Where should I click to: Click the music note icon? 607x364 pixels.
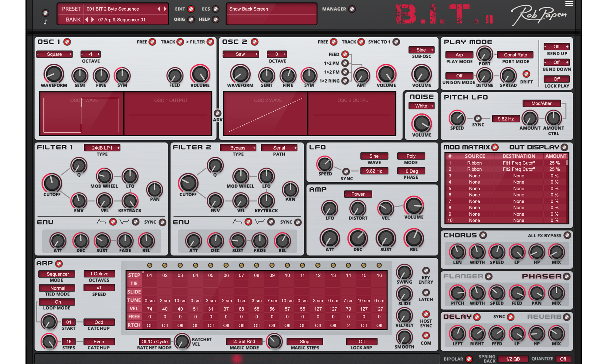pyautogui.click(x=46, y=22)
